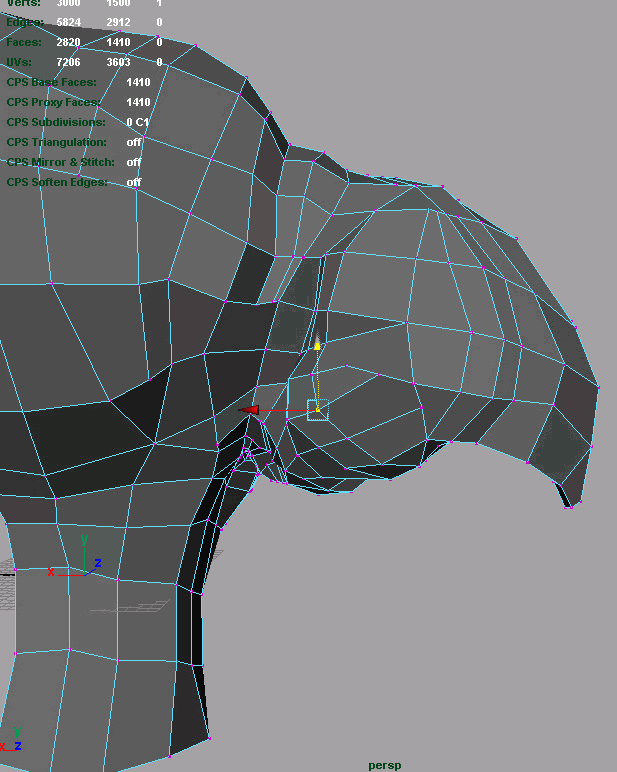Viewport: 617px width, 772px height.
Task: Click the CPS Proxy Faces heads-up label
Action: [x=50, y=102]
